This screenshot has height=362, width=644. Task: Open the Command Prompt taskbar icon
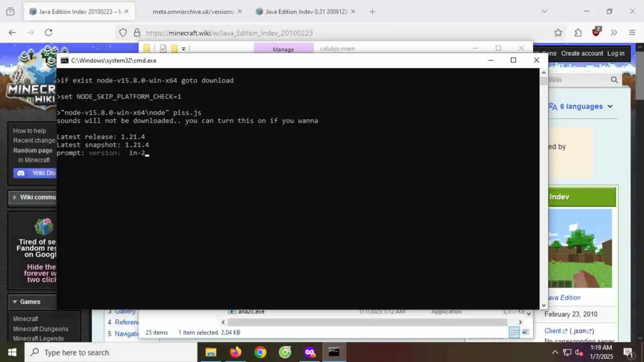click(334, 352)
